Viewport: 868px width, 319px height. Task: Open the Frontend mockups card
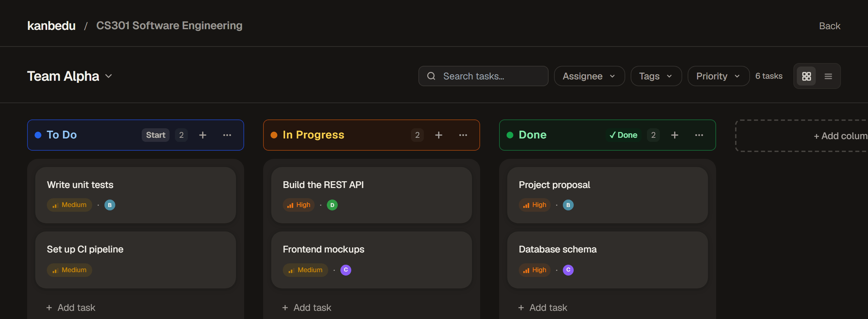372,260
